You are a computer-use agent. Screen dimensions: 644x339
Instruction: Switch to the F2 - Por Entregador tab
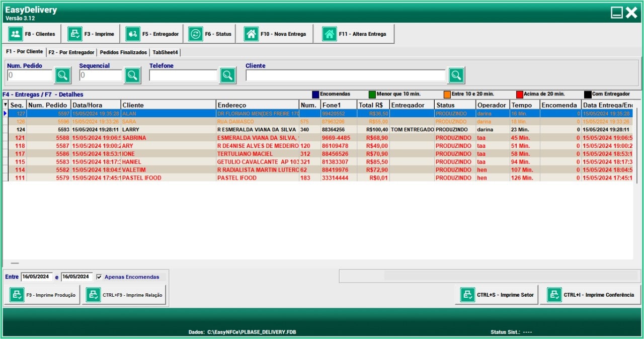click(x=71, y=52)
